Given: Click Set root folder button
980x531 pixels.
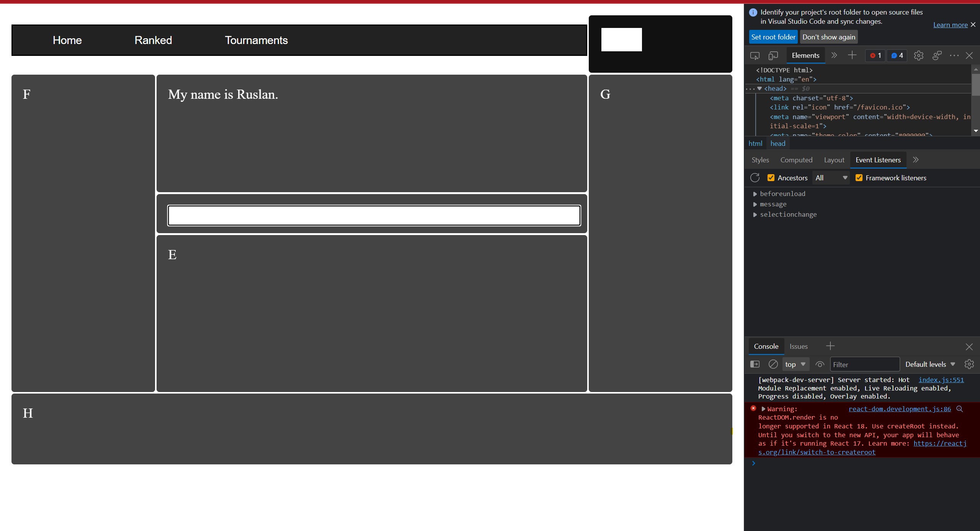Looking at the screenshot, I should click(x=773, y=37).
